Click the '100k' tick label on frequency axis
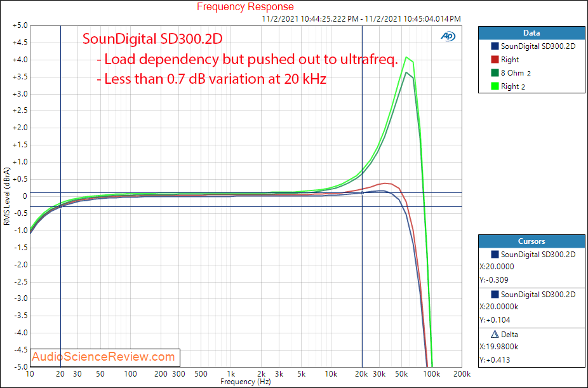The image size is (588, 388). [432, 374]
